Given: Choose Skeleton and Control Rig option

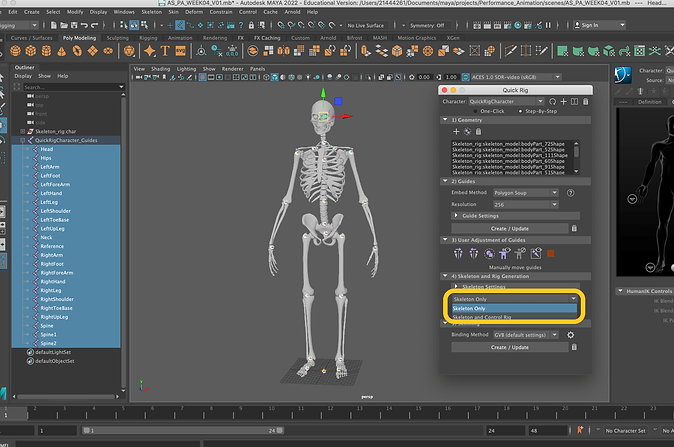Looking at the screenshot, I should point(514,317).
